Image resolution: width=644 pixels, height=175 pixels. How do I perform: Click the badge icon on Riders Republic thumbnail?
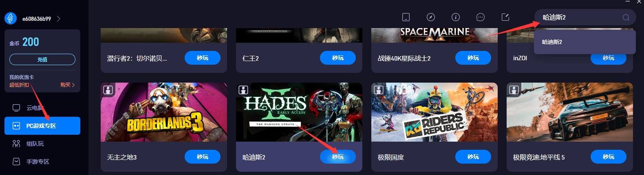tap(379, 90)
